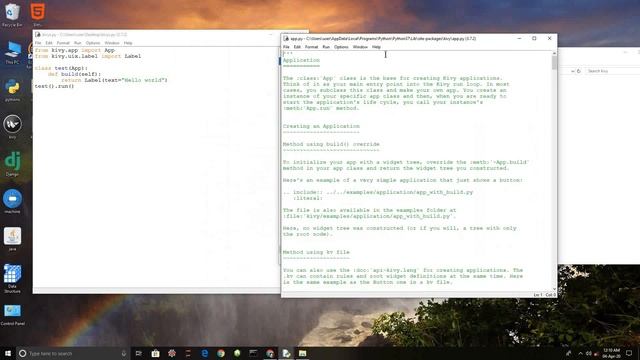
Task: Open the black terminal window taskbar icon
Action: point(253,353)
